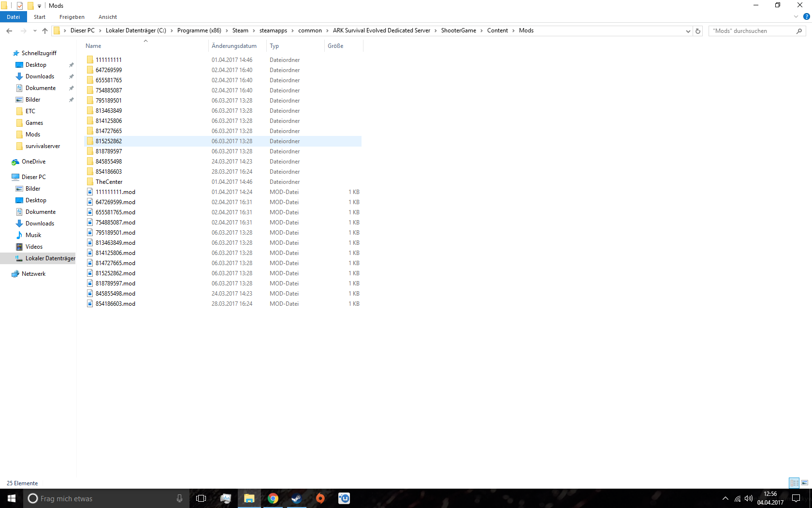The width and height of the screenshot is (812, 508).
Task: Click New Folder icon in title bar
Action: pyautogui.click(x=30, y=6)
